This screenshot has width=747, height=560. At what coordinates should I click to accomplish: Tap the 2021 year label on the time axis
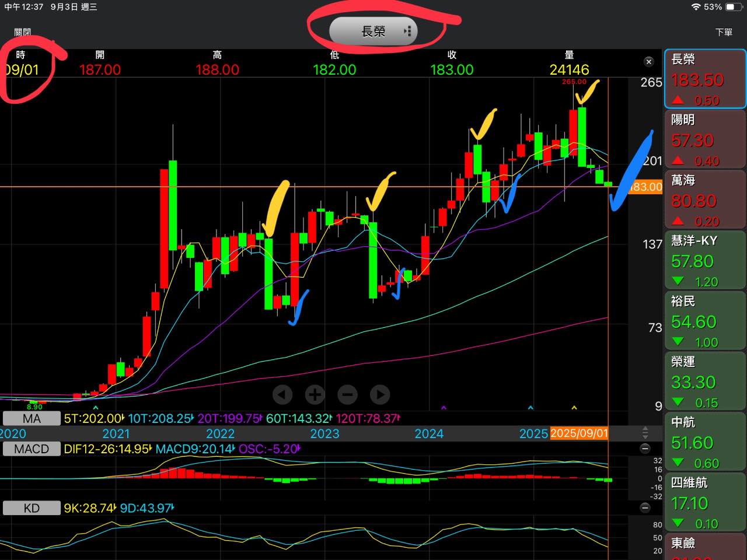coord(116,433)
